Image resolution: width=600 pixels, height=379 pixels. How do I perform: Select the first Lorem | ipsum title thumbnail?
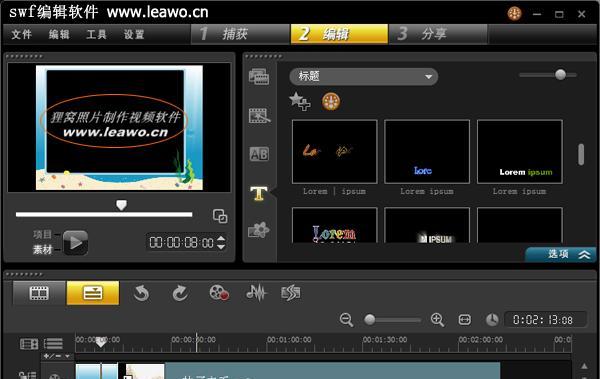pyautogui.click(x=334, y=152)
